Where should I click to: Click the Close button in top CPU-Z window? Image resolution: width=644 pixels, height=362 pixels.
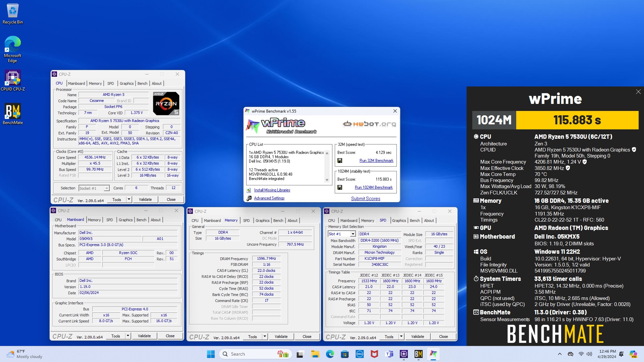pos(171,199)
